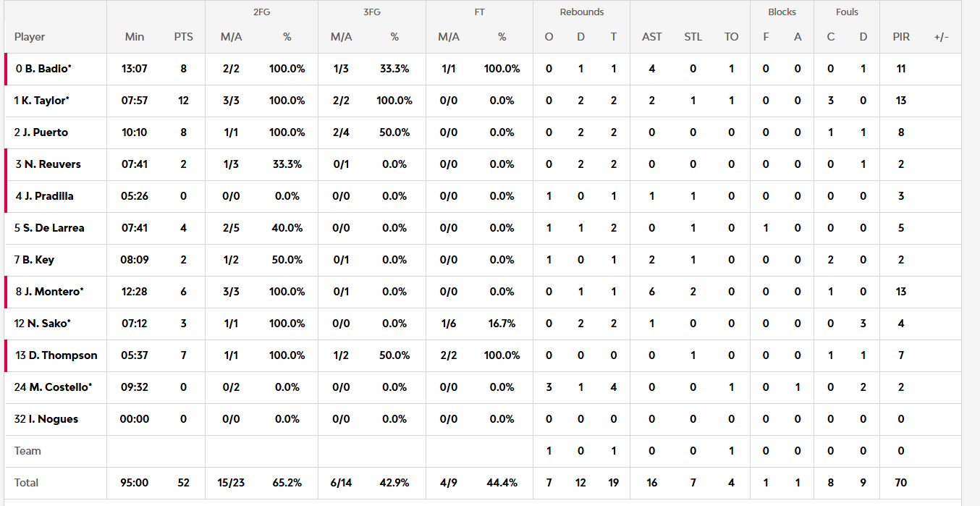This screenshot has height=506, width=980.
Task: Click the +/- column header
Action: pos(941,37)
